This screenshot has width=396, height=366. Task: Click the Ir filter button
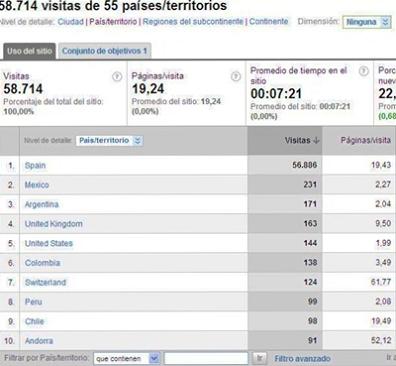coord(259,359)
